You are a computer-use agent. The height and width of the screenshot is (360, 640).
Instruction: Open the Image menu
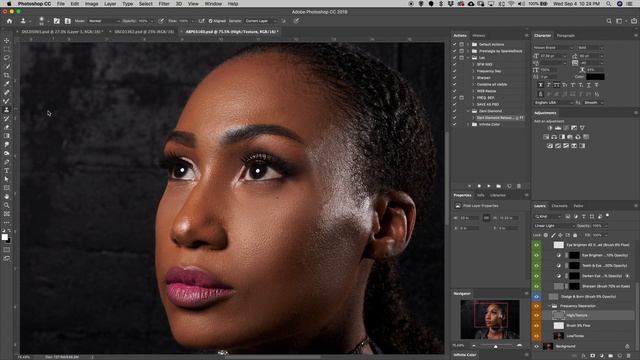91,4
